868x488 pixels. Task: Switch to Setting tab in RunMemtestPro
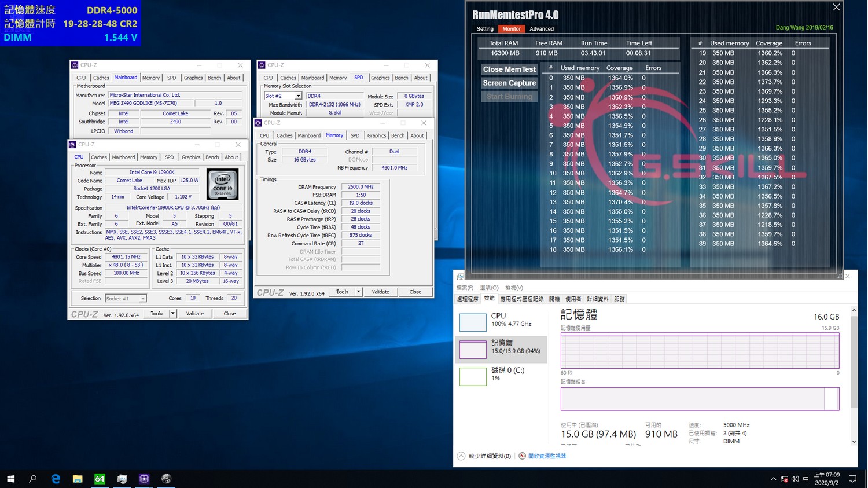pyautogui.click(x=485, y=29)
